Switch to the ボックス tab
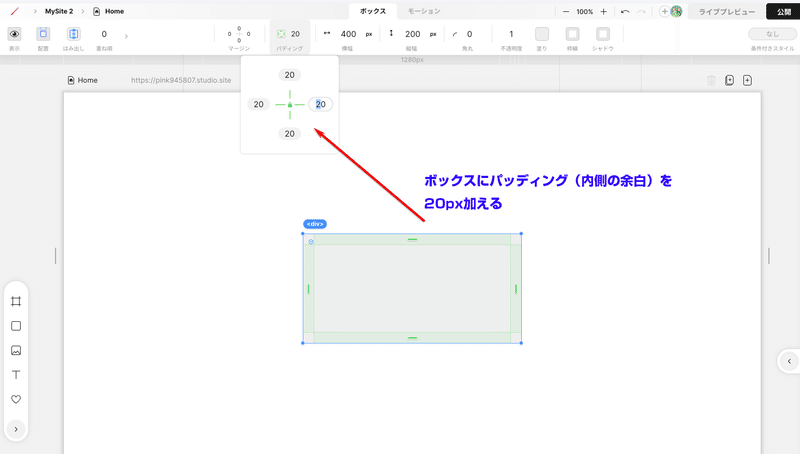The width and height of the screenshot is (800, 454). coord(373,11)
